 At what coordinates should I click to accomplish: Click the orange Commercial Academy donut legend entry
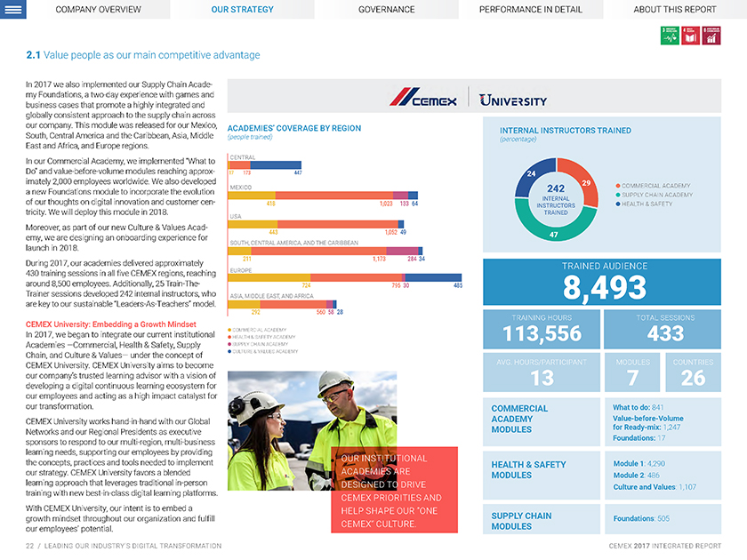(x=653, y=186)
